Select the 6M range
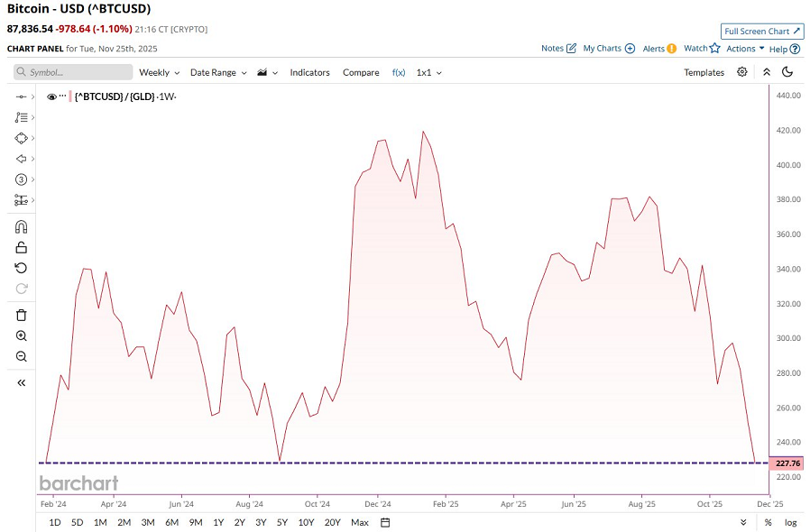810x532 pixels. click(x=172, y=522)
